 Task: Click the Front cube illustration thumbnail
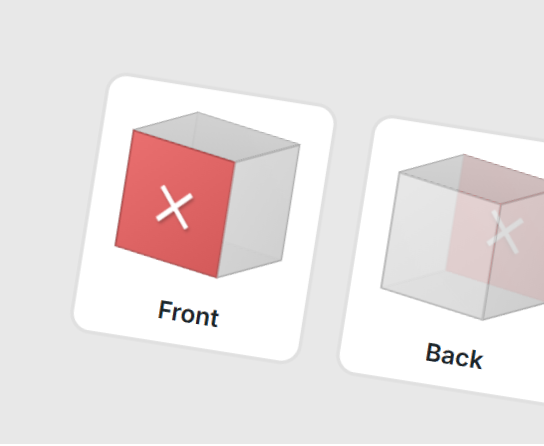tap(207, 195)
